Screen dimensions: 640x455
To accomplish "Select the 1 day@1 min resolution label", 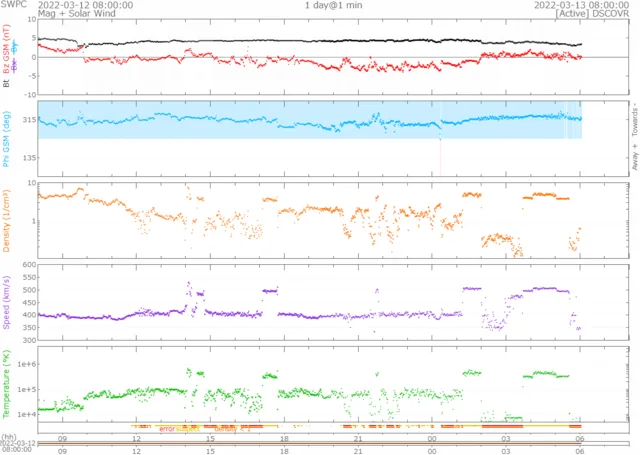I will tap(335, 5).
